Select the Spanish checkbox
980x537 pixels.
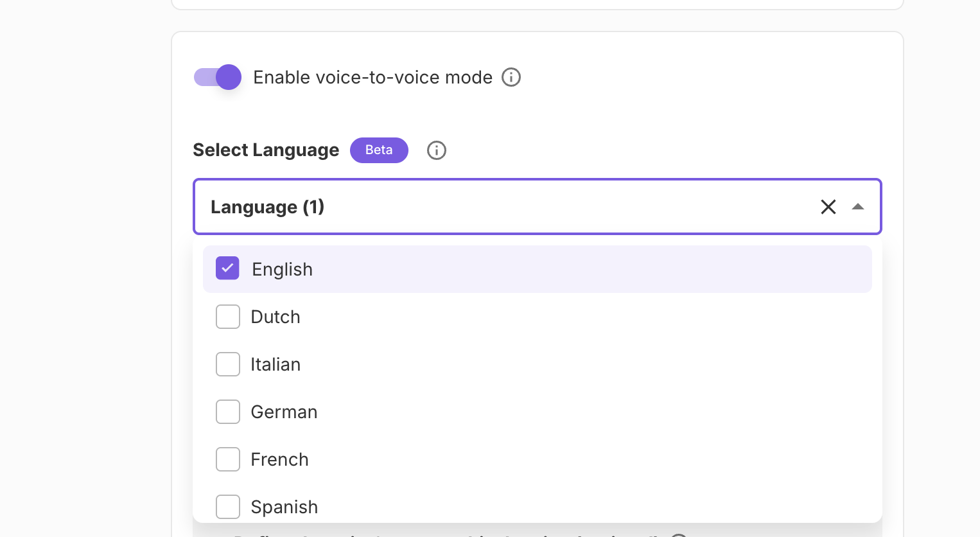(227, 507)
